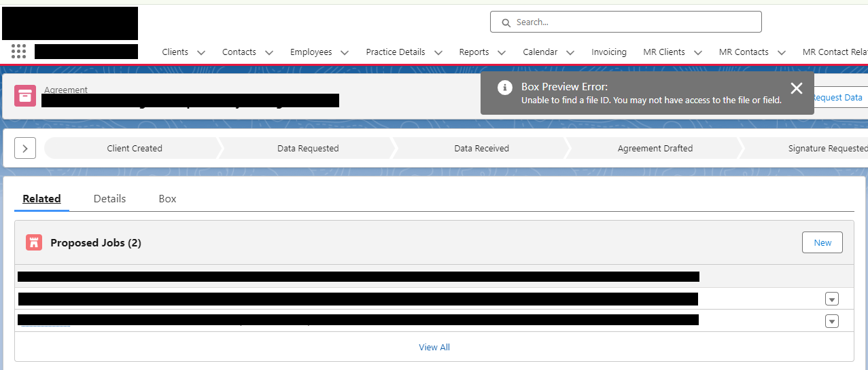Expand the path stage sidebar chevron
The height and width of the screenshot is (370, 868).
pos(25,148)
